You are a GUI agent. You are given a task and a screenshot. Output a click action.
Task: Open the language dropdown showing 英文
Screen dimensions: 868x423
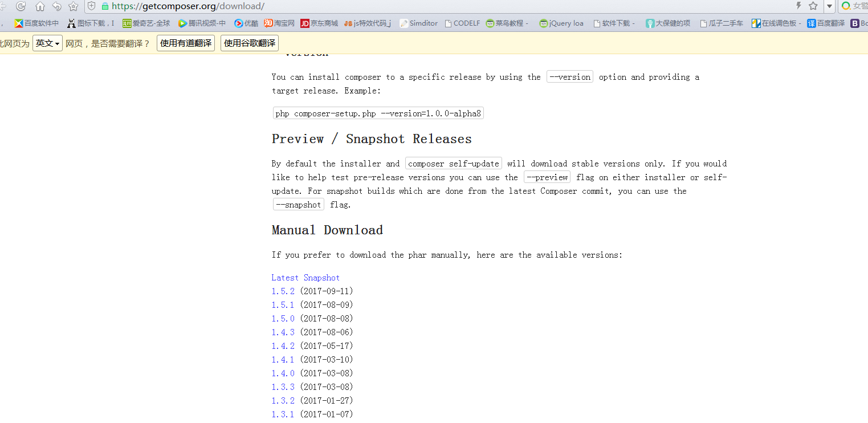[47, 43]
